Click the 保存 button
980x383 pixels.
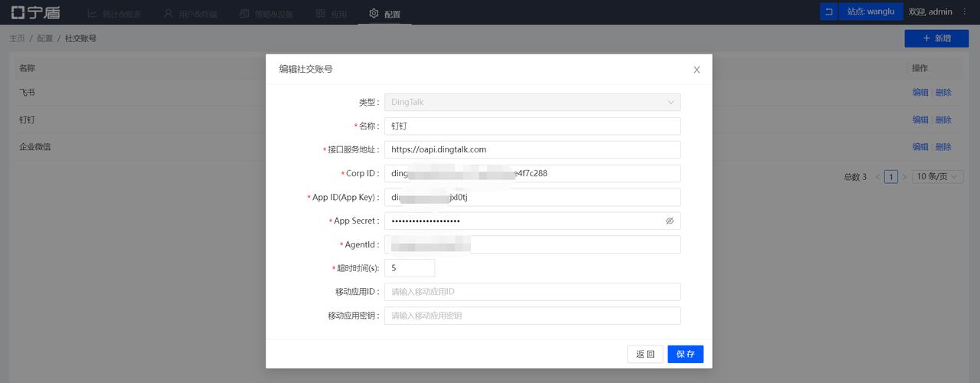(685, 354)
